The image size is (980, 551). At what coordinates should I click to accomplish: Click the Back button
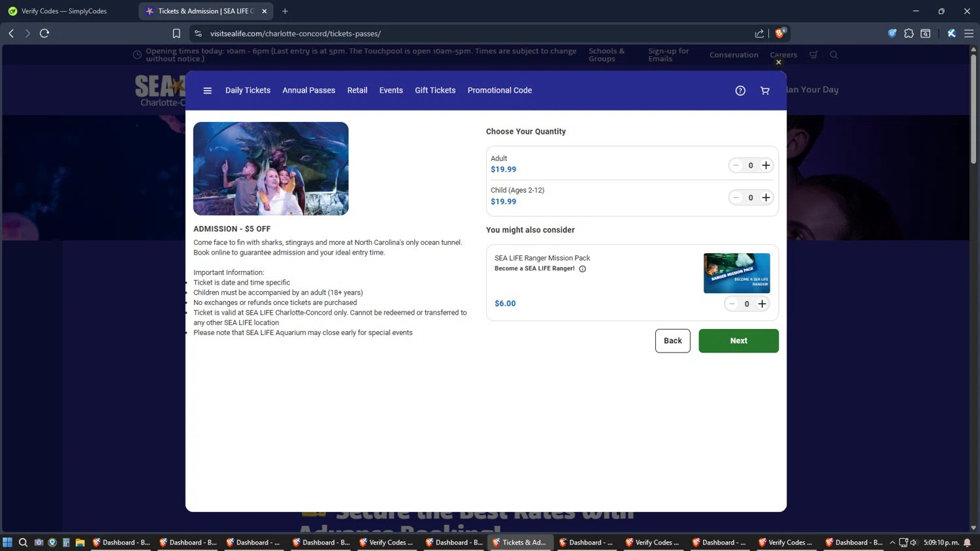click(x=672, y=341)
